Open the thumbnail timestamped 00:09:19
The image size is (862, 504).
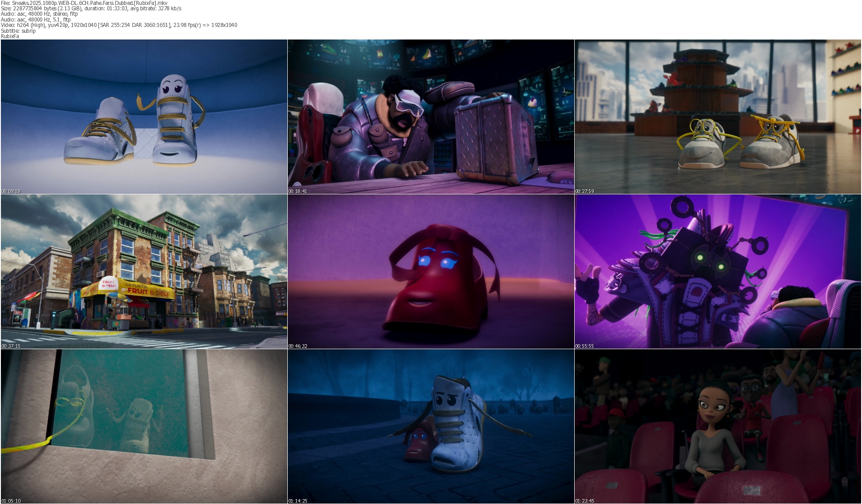pos(144,117)
